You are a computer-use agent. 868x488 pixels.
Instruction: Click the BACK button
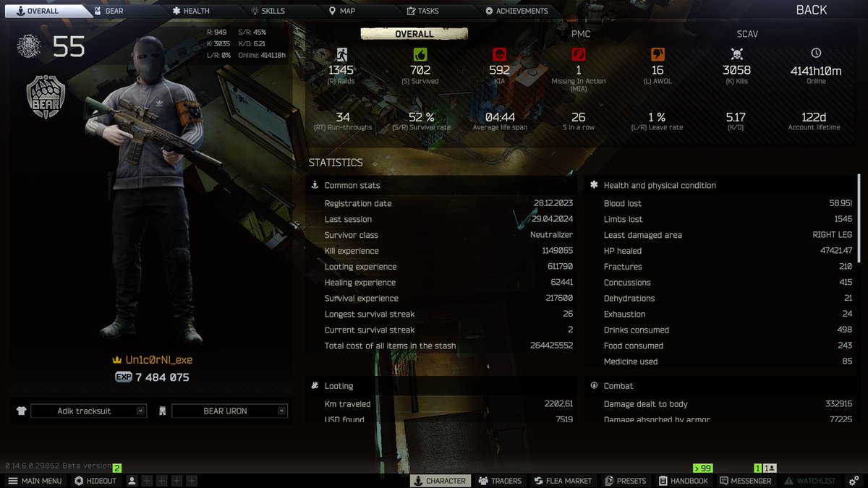[x=812, y=10]
